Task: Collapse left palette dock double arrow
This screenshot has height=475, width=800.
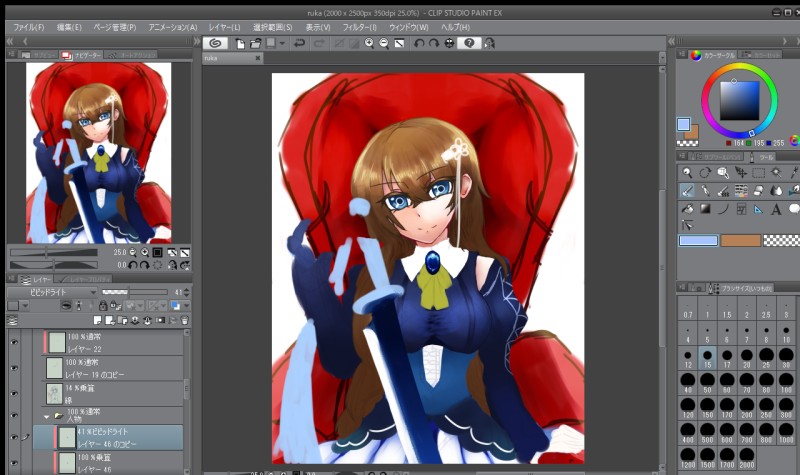Action: [10, 41]
